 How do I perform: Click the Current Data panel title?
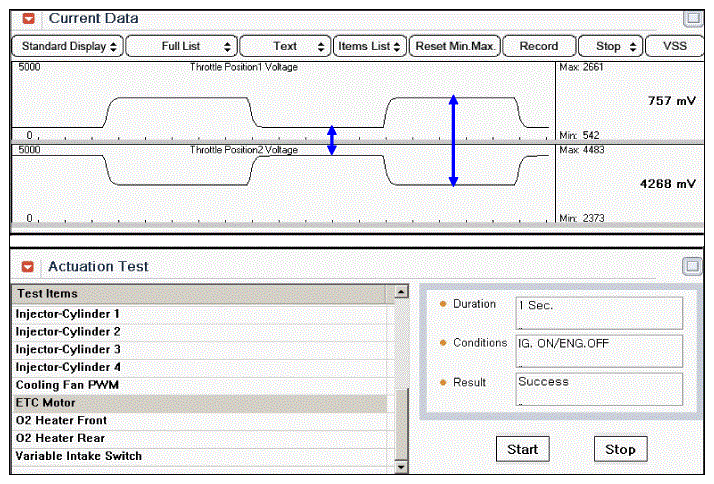pos(93,19)
